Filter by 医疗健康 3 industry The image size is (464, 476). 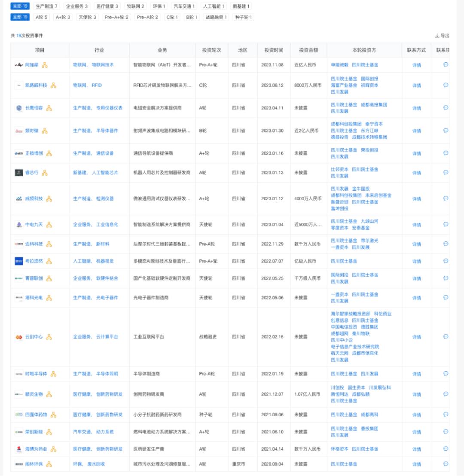pyautogui.click(x=107, y=6)
